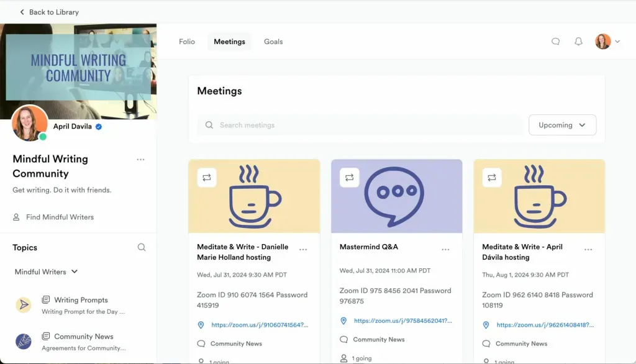Open Community News on Danielle Marie Holland card
Screen dimensions: 636x364
pyautogui.click(x=236, y=344)
